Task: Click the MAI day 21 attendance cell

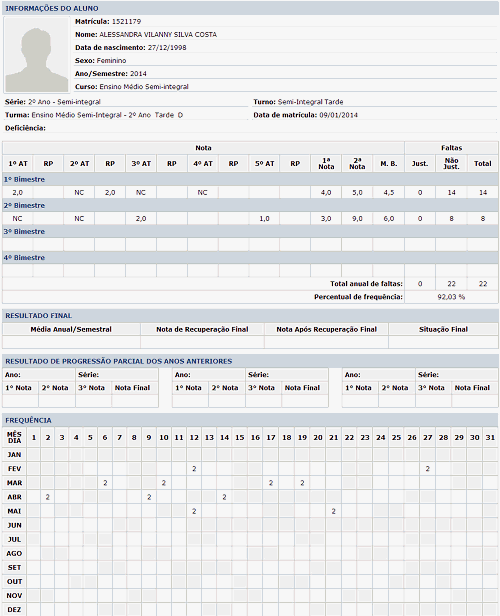Action: pos(333,511)
